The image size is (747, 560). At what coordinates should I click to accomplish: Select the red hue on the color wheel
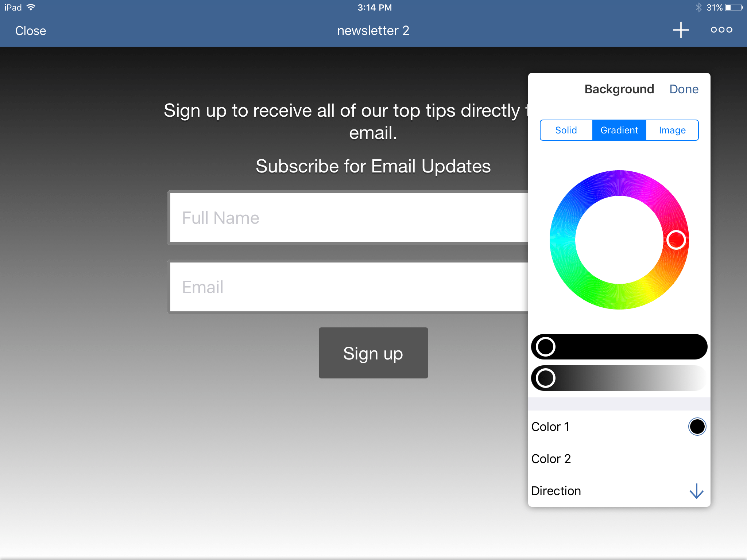click(676, 239)
